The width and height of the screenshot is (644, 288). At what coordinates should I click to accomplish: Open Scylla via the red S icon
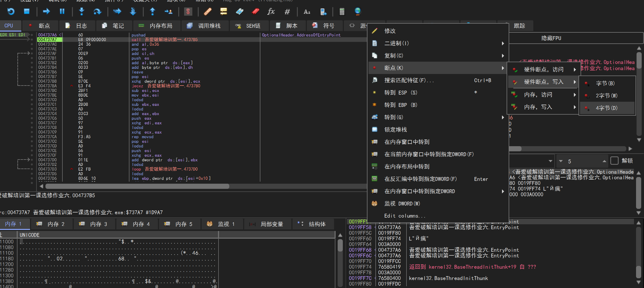(188, 11)
